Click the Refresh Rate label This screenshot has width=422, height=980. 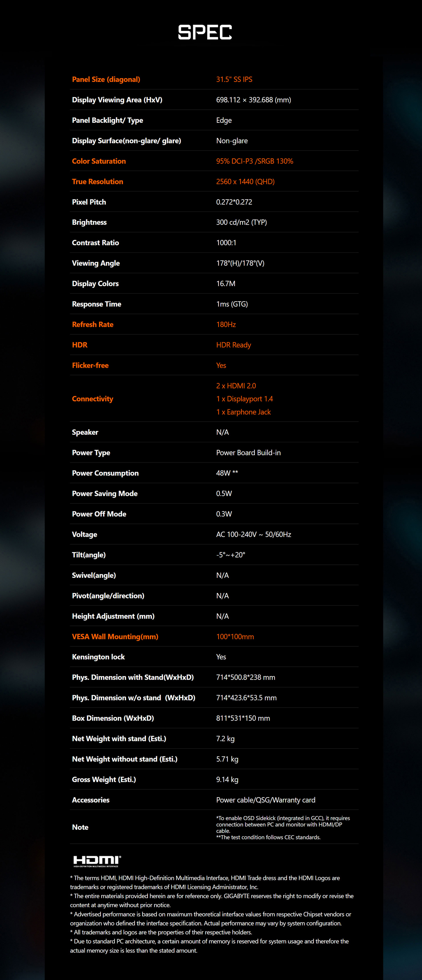[x=92, y=325]
